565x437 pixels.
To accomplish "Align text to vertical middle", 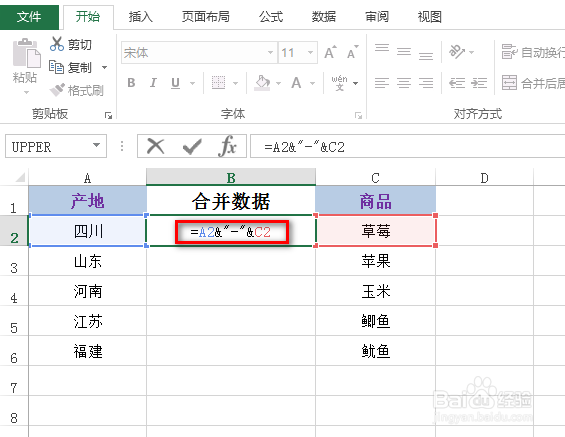I will point(404,53).
